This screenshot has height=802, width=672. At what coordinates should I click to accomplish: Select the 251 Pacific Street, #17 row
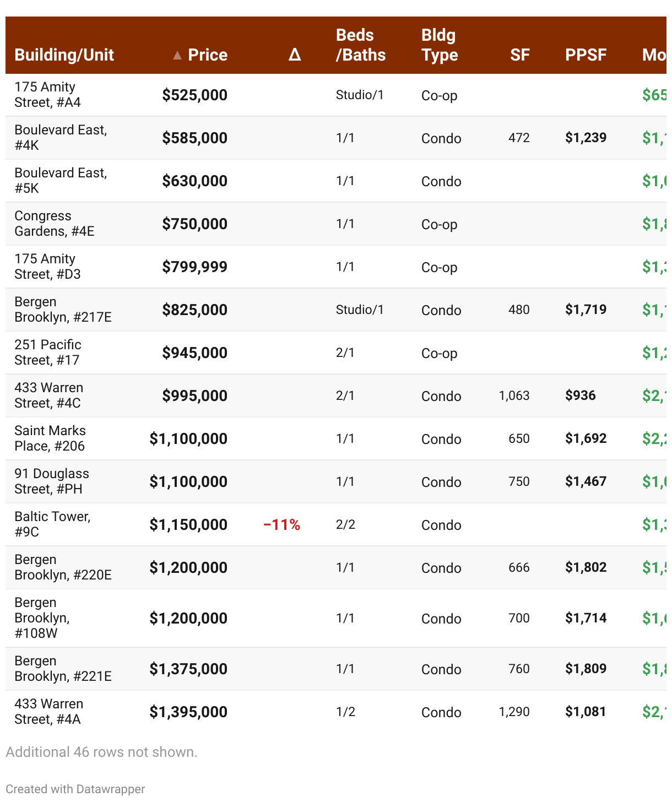point(47,353)
